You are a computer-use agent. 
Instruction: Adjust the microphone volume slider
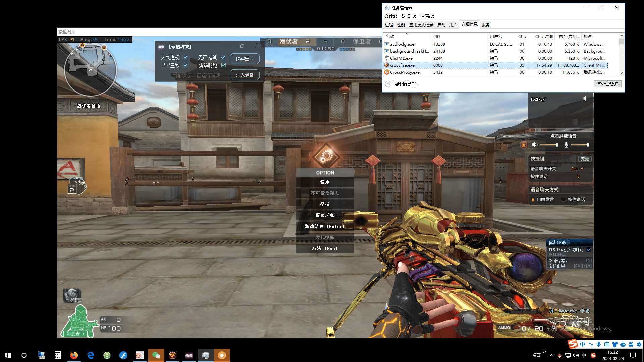click(x=580, y=145)
